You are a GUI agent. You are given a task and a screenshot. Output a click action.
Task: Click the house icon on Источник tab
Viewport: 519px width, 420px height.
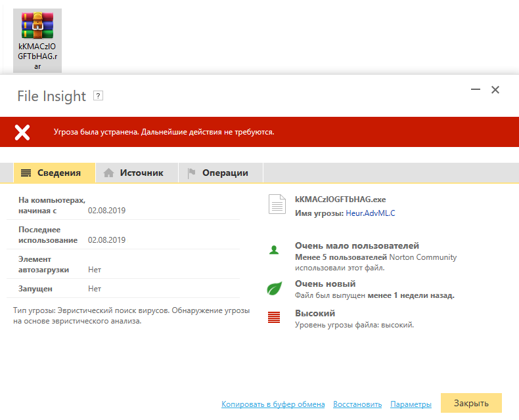tap(108, 173)
